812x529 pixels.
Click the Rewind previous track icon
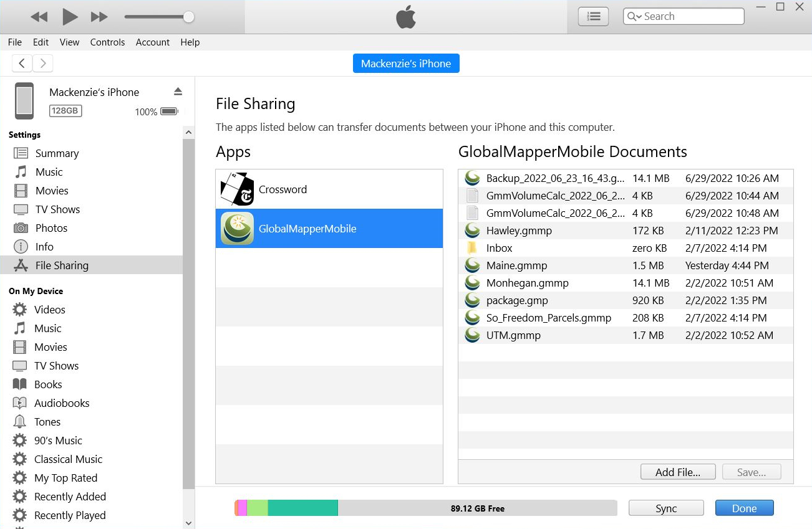(39, 17)
